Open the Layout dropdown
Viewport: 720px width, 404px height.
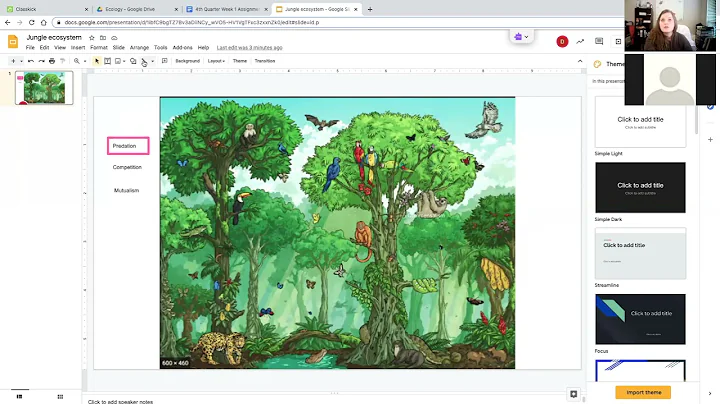click(216, 61)
